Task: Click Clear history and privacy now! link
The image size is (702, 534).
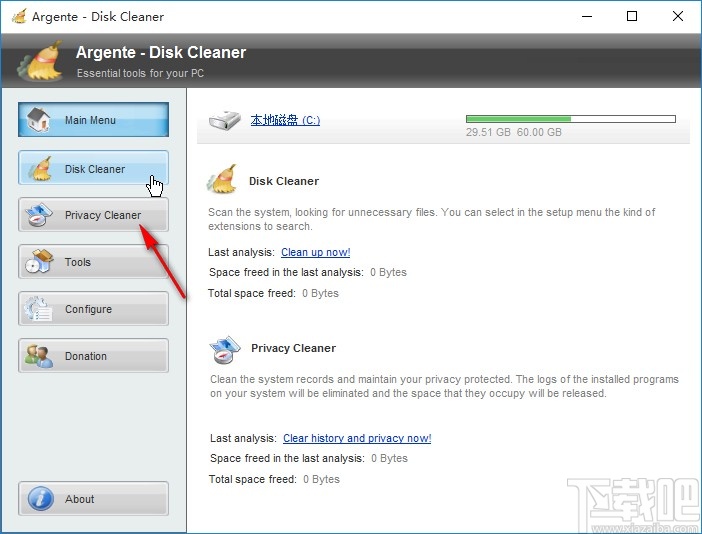Action: pyautogui.click(x=357, y=438)
